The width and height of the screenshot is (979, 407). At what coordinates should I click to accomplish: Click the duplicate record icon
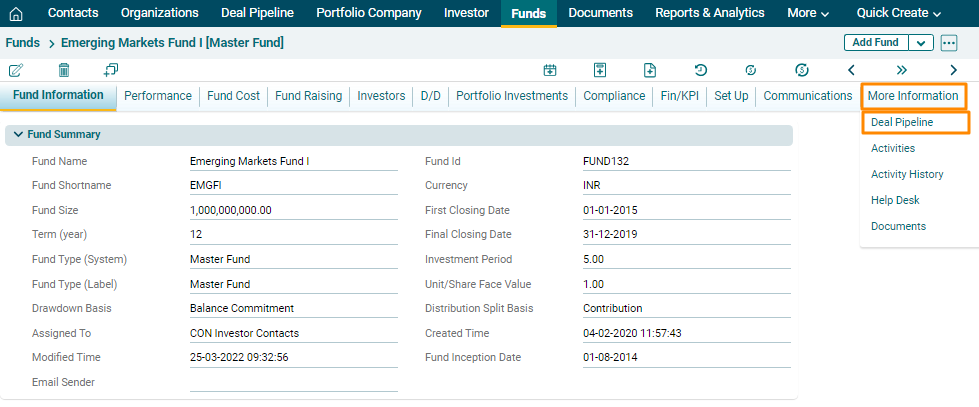(111, 70)
